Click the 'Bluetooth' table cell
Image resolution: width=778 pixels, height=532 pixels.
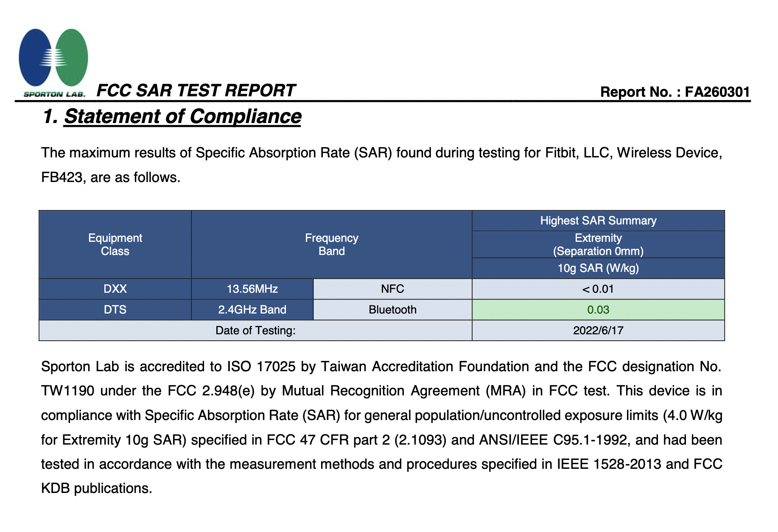392,310
